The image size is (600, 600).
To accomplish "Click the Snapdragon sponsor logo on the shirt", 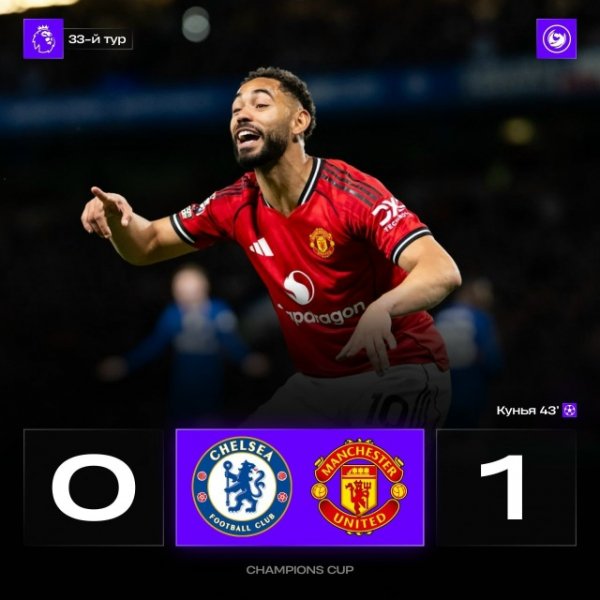I will pyautogui.click(x=321, y=300).
